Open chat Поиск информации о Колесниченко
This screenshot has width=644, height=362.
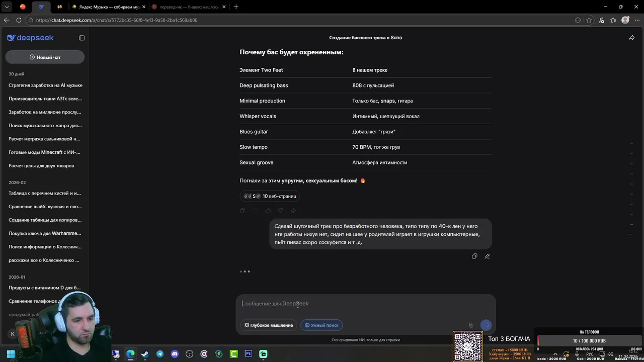pyautogui.click(x=45, y=247)
